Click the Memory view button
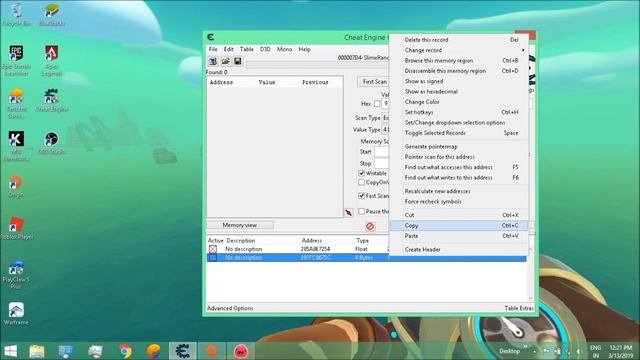This screenshot has width=640, height=360. click(240, 225)
